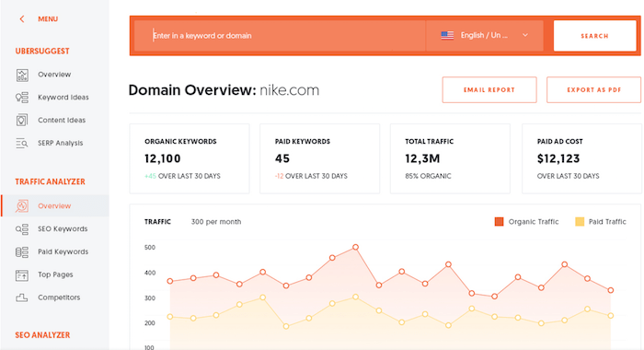The width and height of the screenshot is (644, 350).
Task: Click the Total Traffic value 12,3M
Action: point(422,158)
